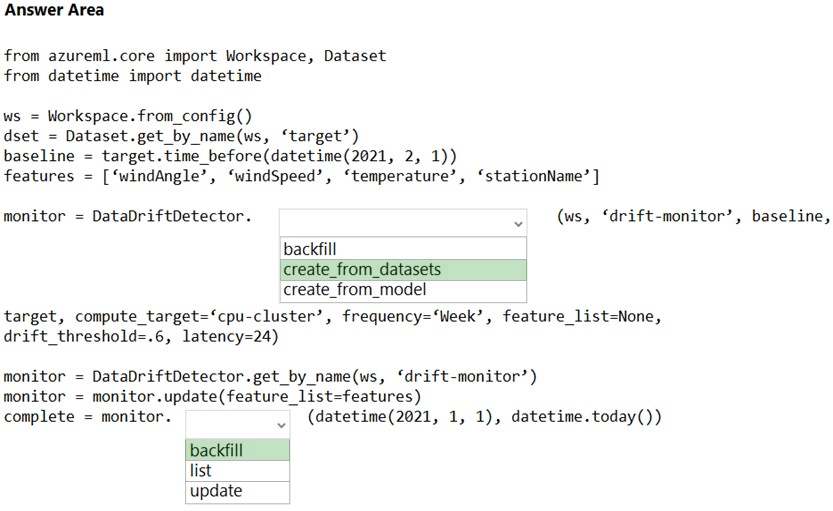Click the 'from datetime import datetime' line

point(133,76)
